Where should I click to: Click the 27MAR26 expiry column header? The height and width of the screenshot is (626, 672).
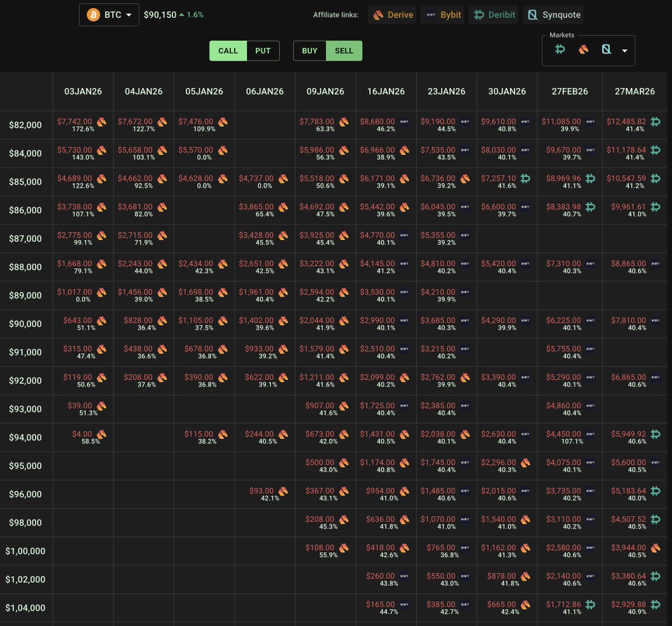point(636,91)
